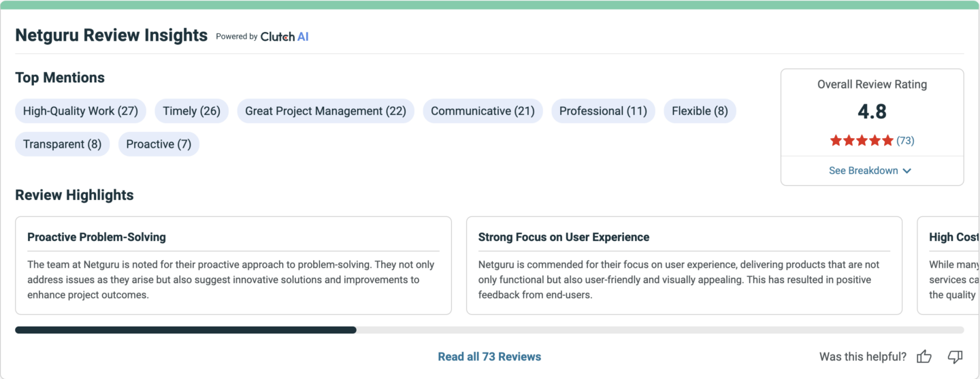
Task: Open the Proactive Problem-Solving highlight card
Action: point(233,265)
